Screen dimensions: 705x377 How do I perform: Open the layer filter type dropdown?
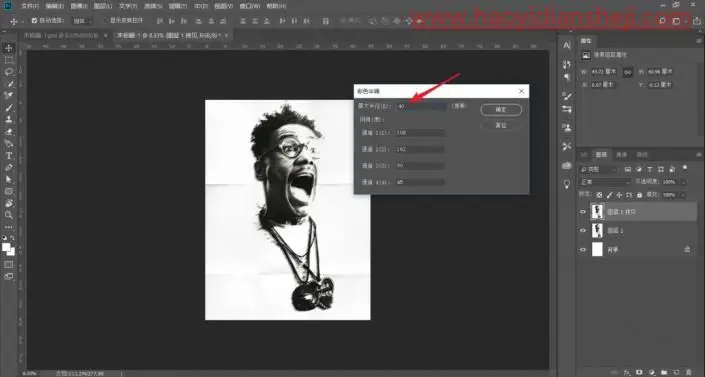pyautogui.click(x=598, y=169)
